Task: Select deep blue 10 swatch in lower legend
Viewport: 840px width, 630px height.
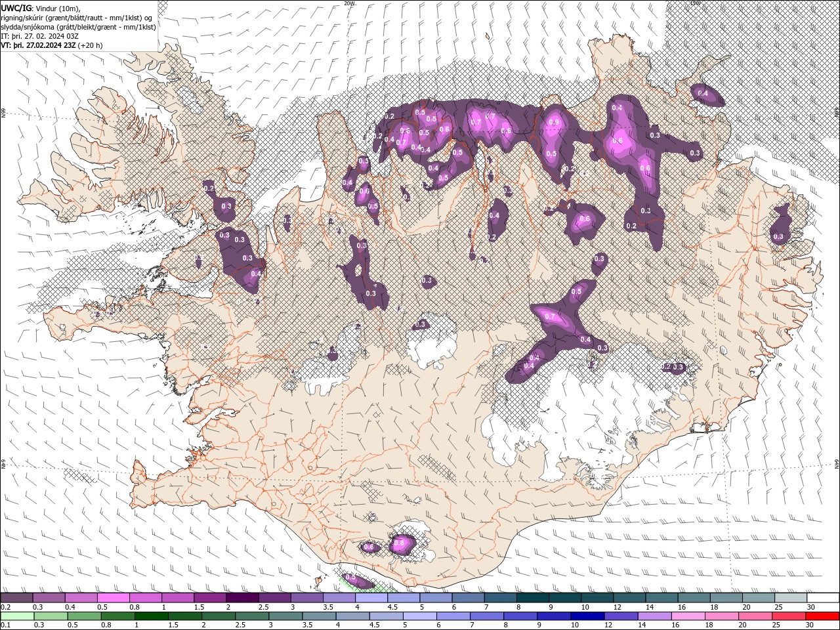Action: (589, 616)
